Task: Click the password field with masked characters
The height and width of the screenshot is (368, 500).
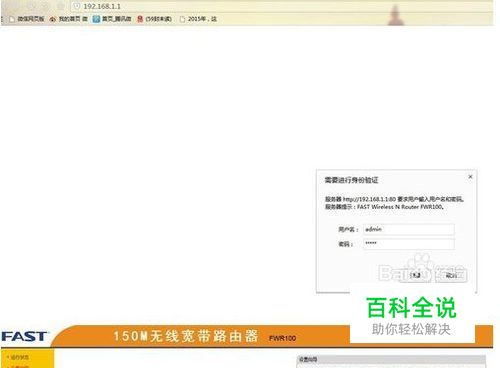Action: tap(409, 244)
